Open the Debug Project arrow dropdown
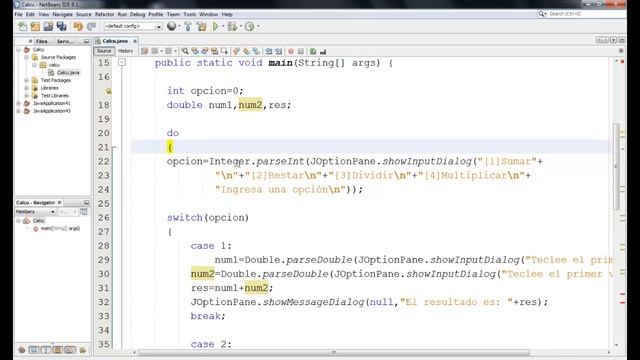This screenshot has height=360, width=640. point(240,27)
